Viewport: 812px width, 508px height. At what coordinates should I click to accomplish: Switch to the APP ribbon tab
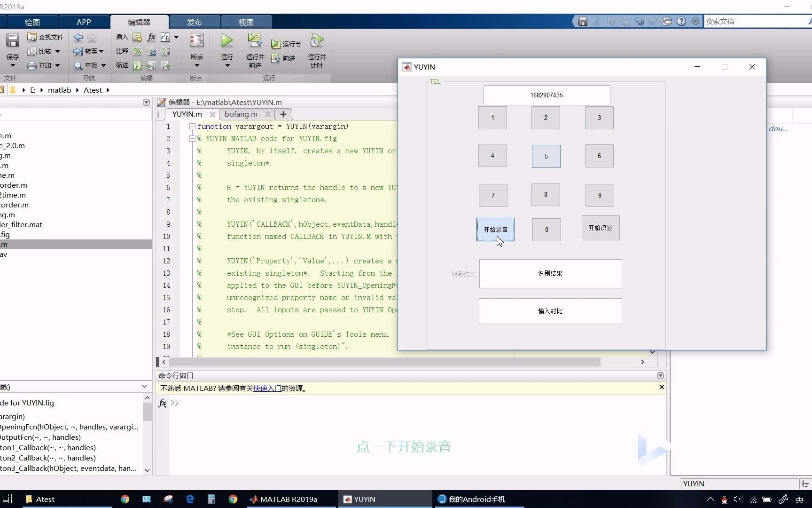84,22
